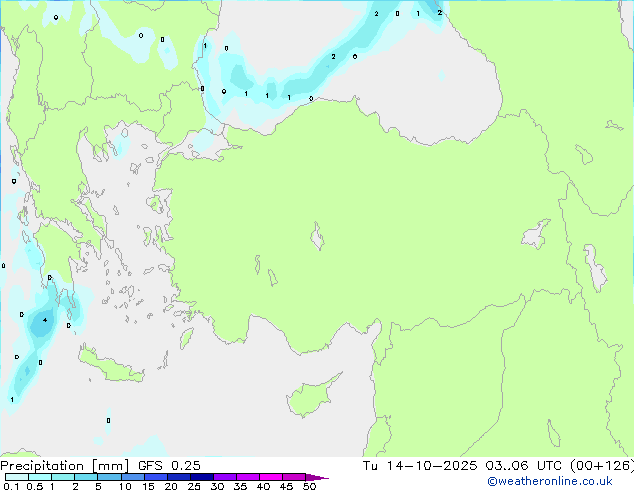Click the "03..06 UTC" time range text
Viewport: 634px width, 490px height.
point(524,466)
